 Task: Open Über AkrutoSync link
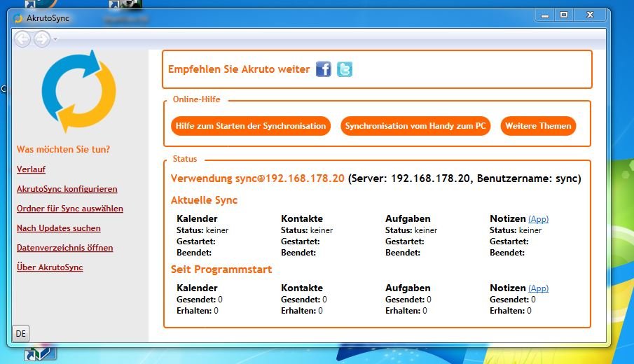click(50, 267)
